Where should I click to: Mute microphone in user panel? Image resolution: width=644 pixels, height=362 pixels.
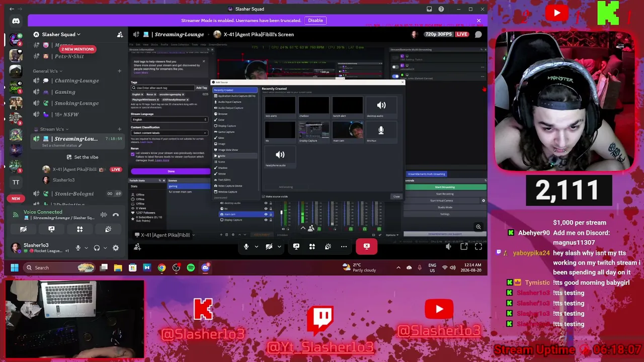tap(78, 248)
